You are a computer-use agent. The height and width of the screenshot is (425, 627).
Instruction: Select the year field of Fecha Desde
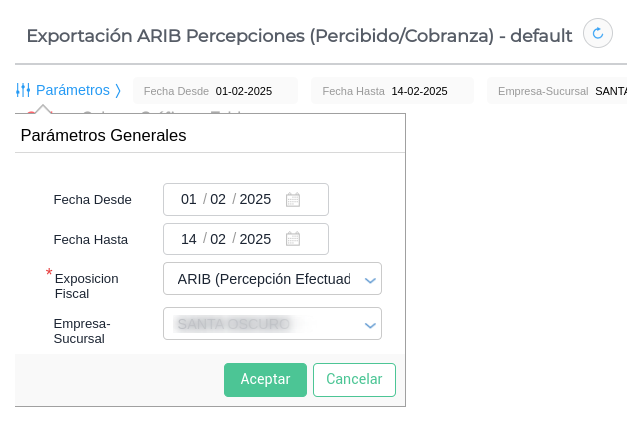pyautogui.click(x=255, y=199)
